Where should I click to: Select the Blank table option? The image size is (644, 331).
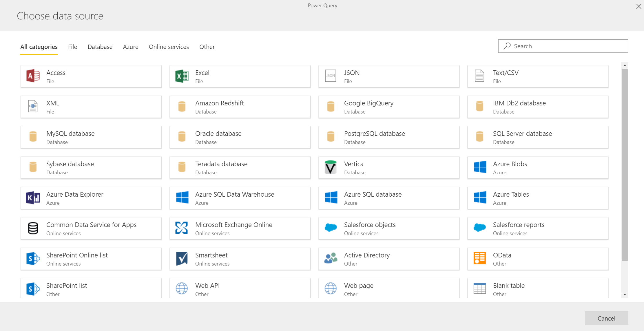537,289
